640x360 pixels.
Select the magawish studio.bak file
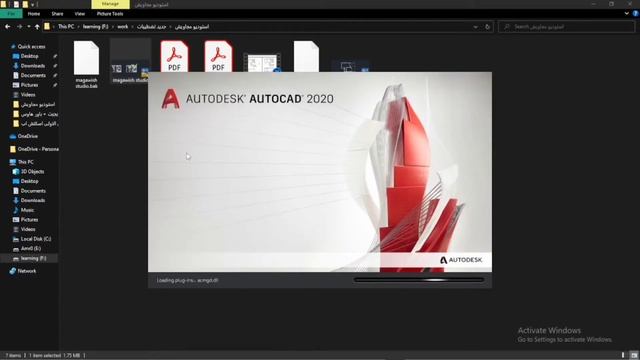[86, 65]
